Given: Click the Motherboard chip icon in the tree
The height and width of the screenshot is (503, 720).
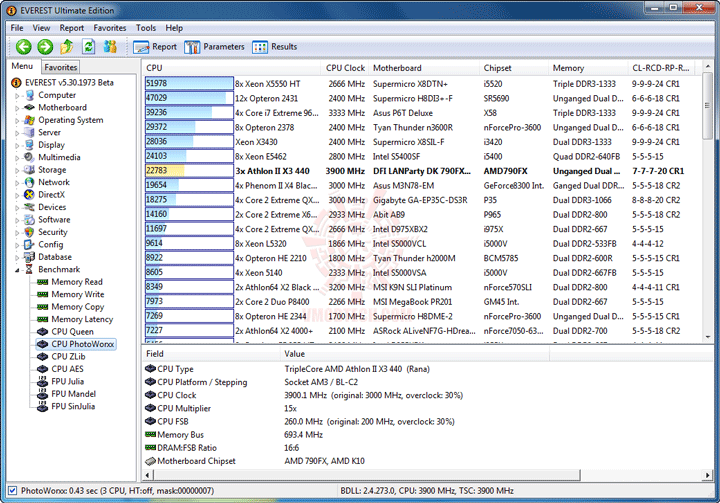Looking at the screenshot, I should (29, 107).
